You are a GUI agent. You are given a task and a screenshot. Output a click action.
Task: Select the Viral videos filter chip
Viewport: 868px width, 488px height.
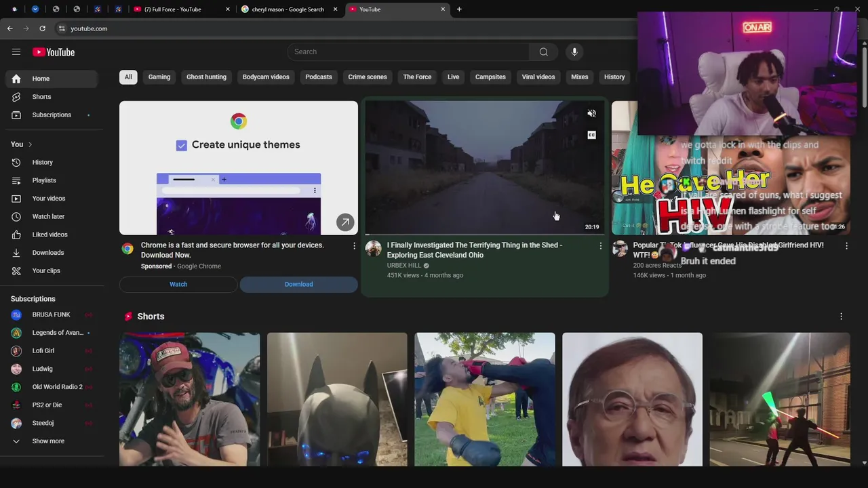pos(538,77)
